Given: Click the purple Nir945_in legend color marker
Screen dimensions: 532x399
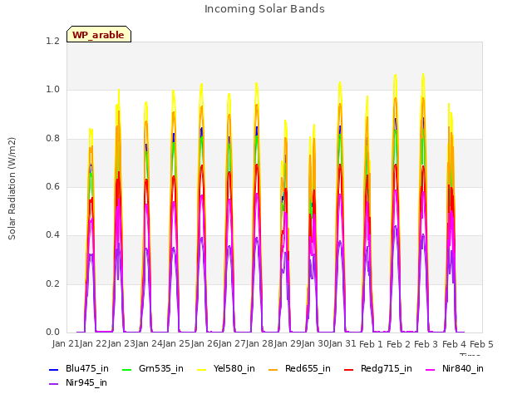Looking at the screenshot, I should coord(53,384).
